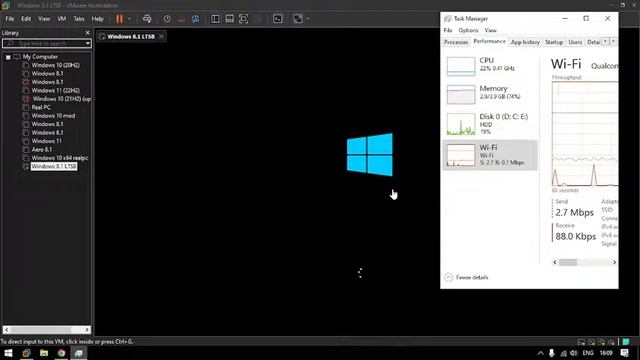This screenshot has height=360, width=640.
Task: Select Real PC in library
Action: [x=41, y=107]
